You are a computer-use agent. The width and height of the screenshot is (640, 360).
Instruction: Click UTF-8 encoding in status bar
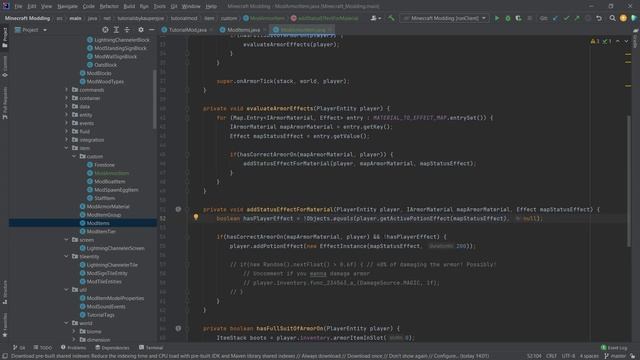coord(568,356)
